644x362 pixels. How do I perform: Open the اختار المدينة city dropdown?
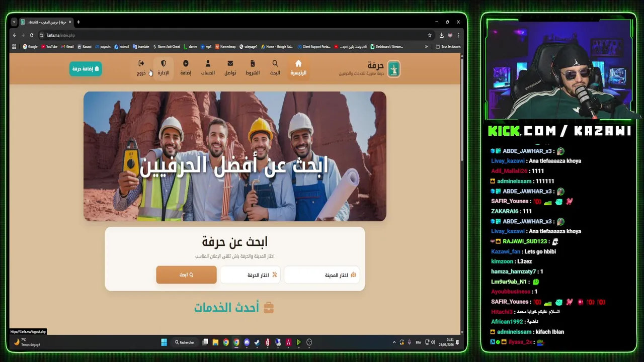click(x=322, y=275)
